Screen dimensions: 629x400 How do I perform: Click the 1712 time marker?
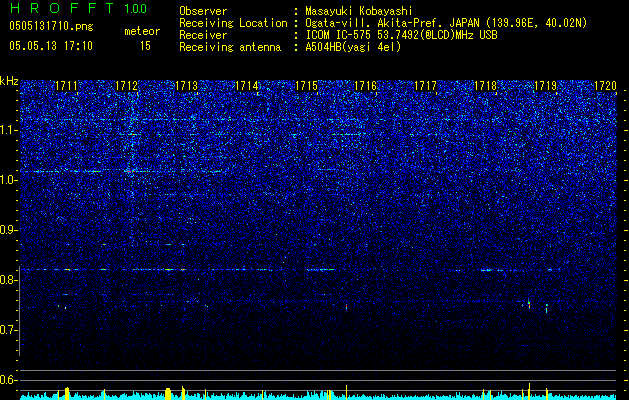point(126,86)
